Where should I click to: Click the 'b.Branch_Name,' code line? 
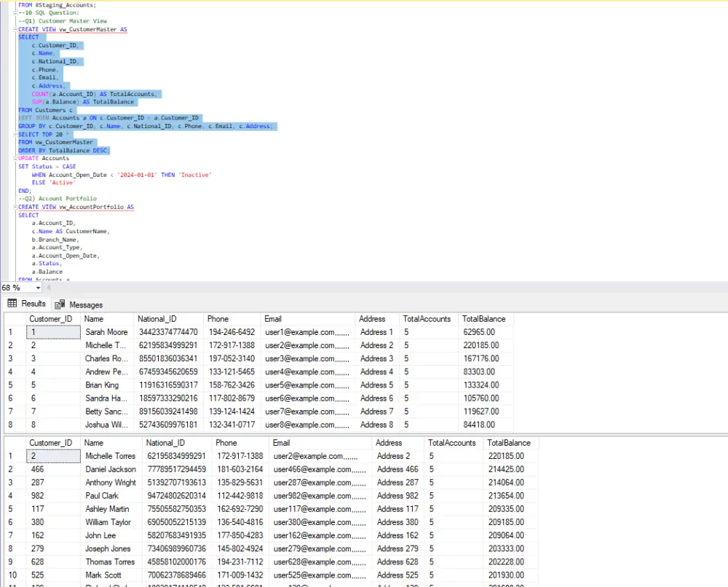[x=55, y=240]
